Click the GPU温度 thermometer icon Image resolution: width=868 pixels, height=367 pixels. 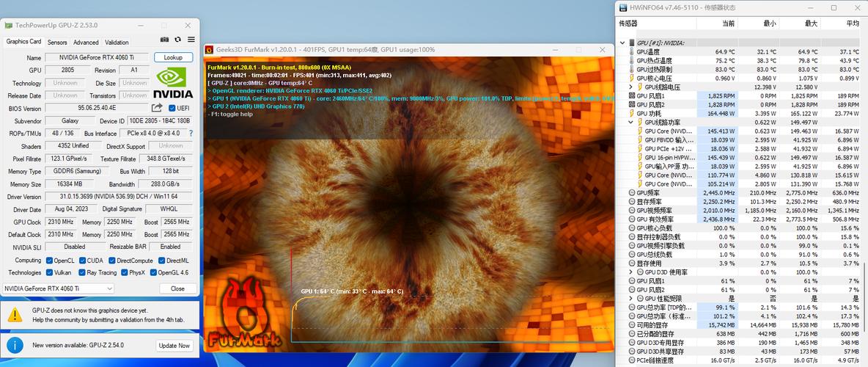[x=632, y=51]
